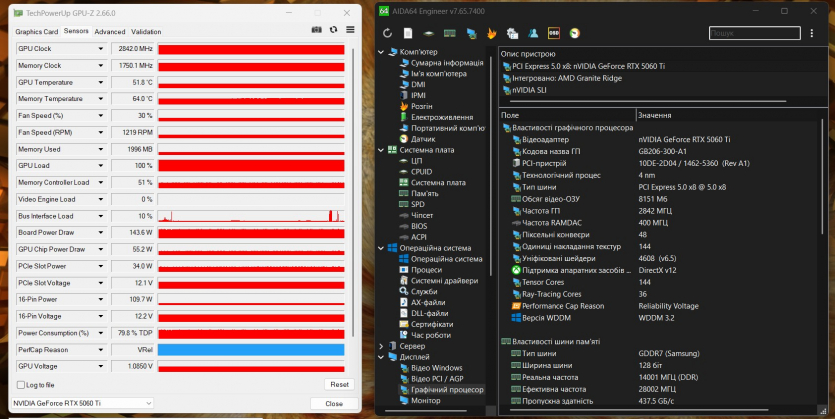
Task: Open the GPU-Z hamburger menu
Action: [x=350, y=30]
